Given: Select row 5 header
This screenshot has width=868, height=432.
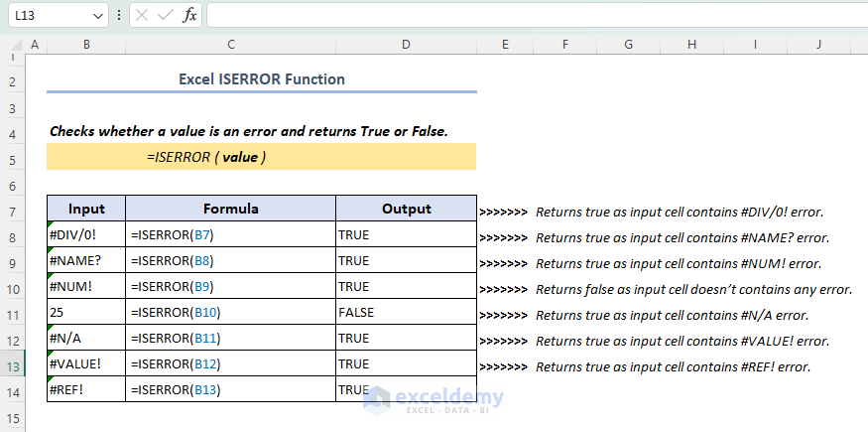Looking at the screenshot, I should point(12,159).
